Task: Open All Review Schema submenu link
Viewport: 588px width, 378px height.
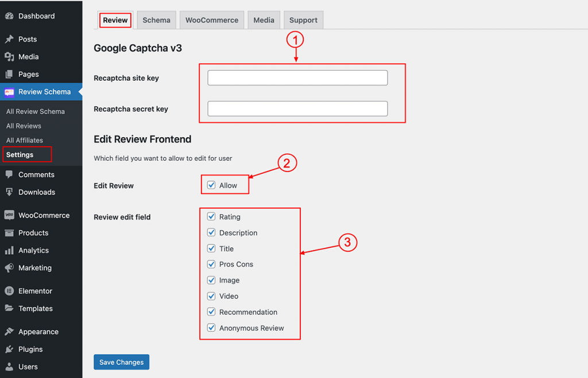Action: [x=35, y=111]
